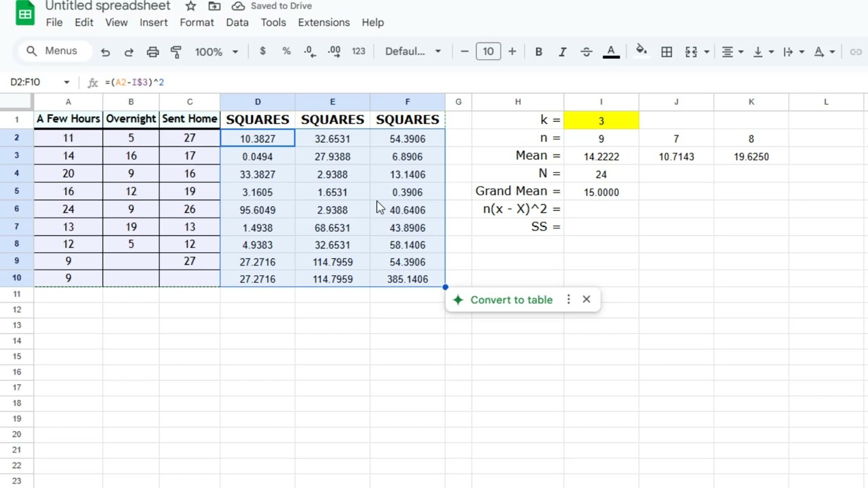Select column D header

point(258,102)
